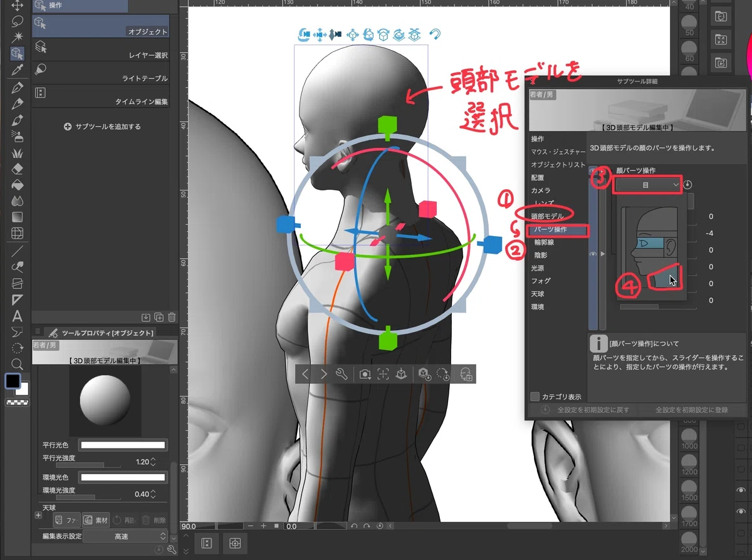The height and width of the screenshot is (560, 752).
Task: Select the 輪郭線 category
Action: click(x=544, y=242)
